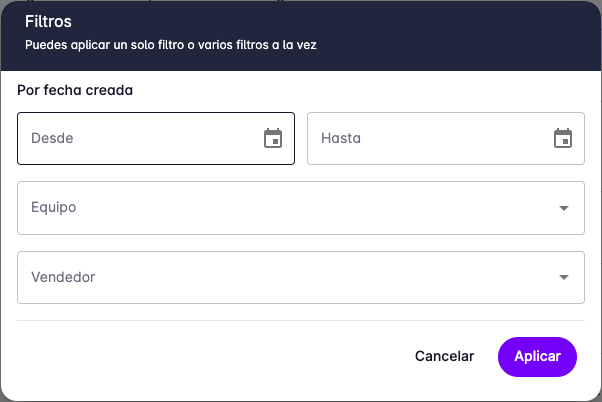
Task: Click the 'Vendedor' placeholder label
Action: (x=63, y=277)
